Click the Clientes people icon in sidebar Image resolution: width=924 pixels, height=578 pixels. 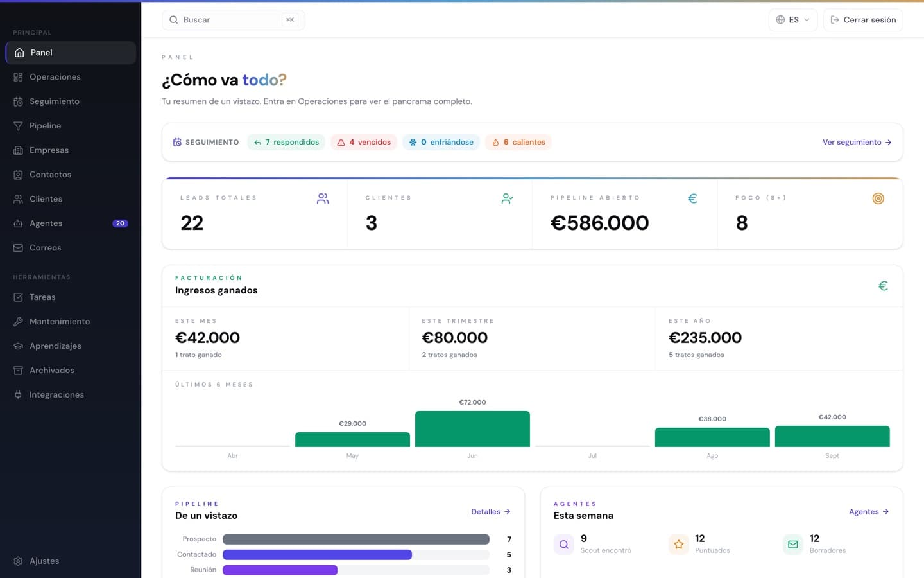coord(18,199)
